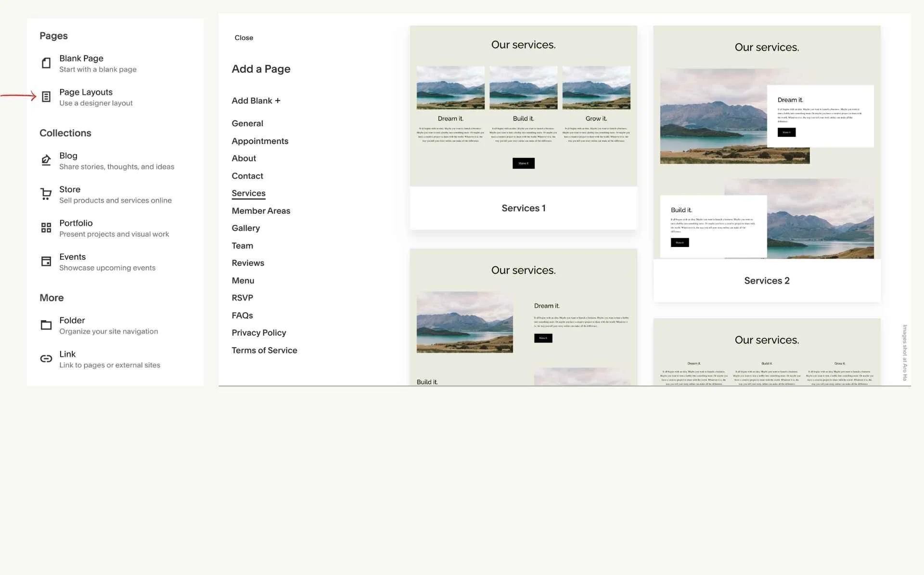
Task: Open the Team layouts category
Action: (242, 246)
